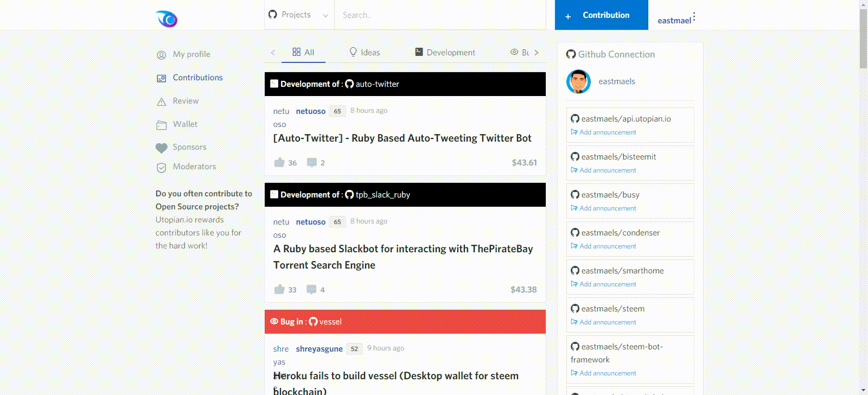The width and height of the screenshot is (868, 395).
Task: Like the Auto-Twitter post thumbs-up
Action: [279, 162]
